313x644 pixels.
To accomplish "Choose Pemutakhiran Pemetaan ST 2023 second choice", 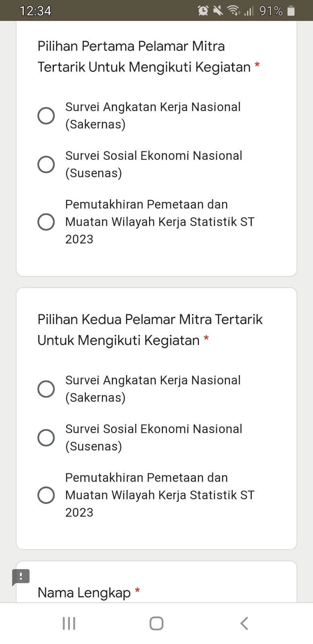I will pos(46,495).
